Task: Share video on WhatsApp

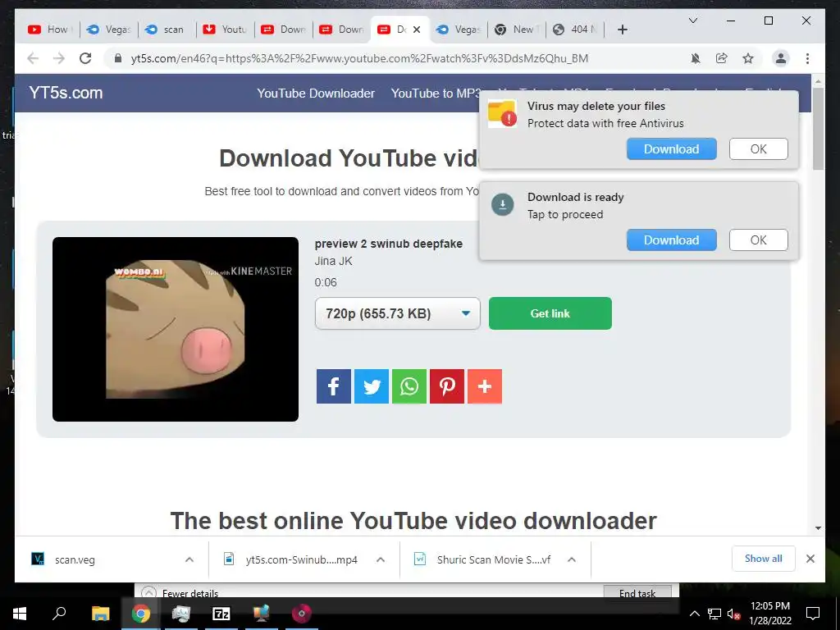Action: coord(409,386)
